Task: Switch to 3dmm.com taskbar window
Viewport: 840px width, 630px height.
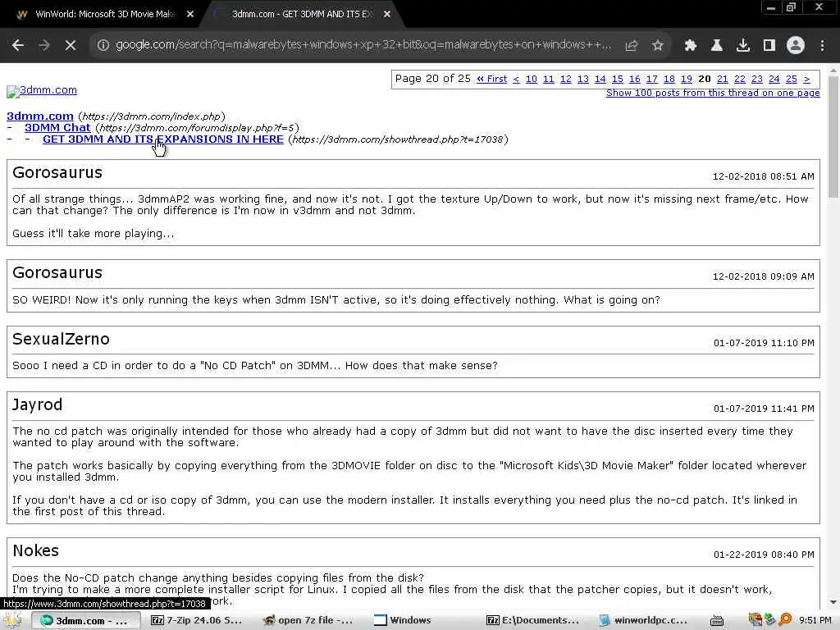Action: tap(86, 620)
